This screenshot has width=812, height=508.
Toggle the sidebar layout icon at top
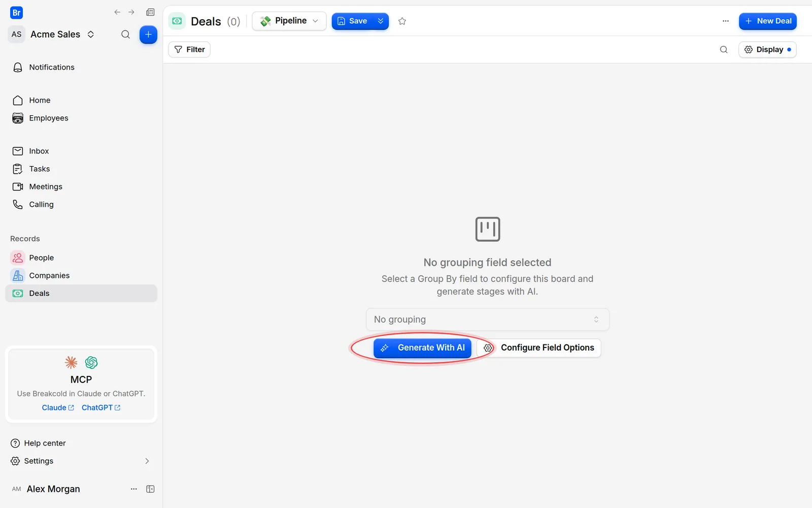(150, 12)
